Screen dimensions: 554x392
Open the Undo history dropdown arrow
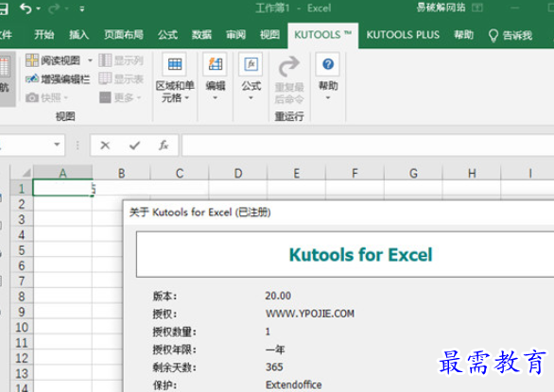point(39,9)
